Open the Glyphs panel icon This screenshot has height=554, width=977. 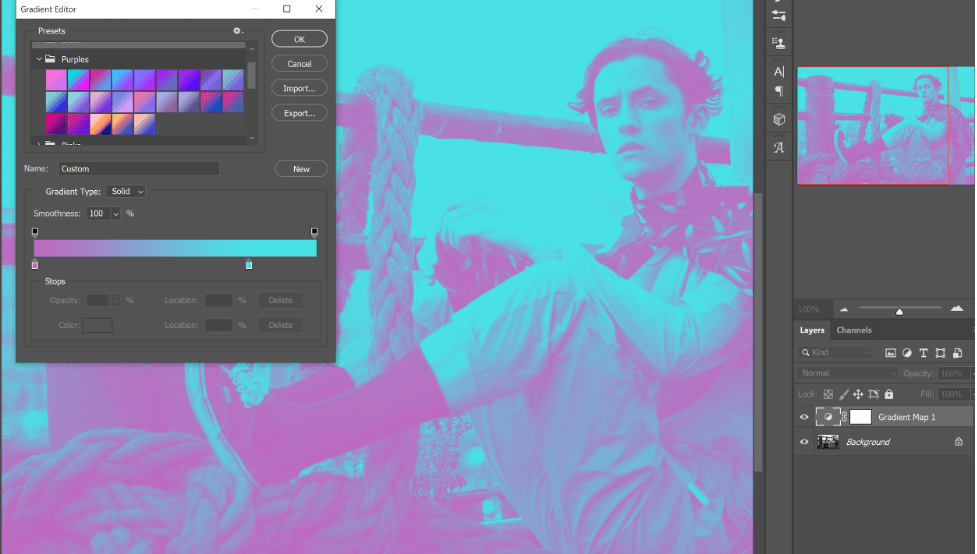[x=779, y=148]
